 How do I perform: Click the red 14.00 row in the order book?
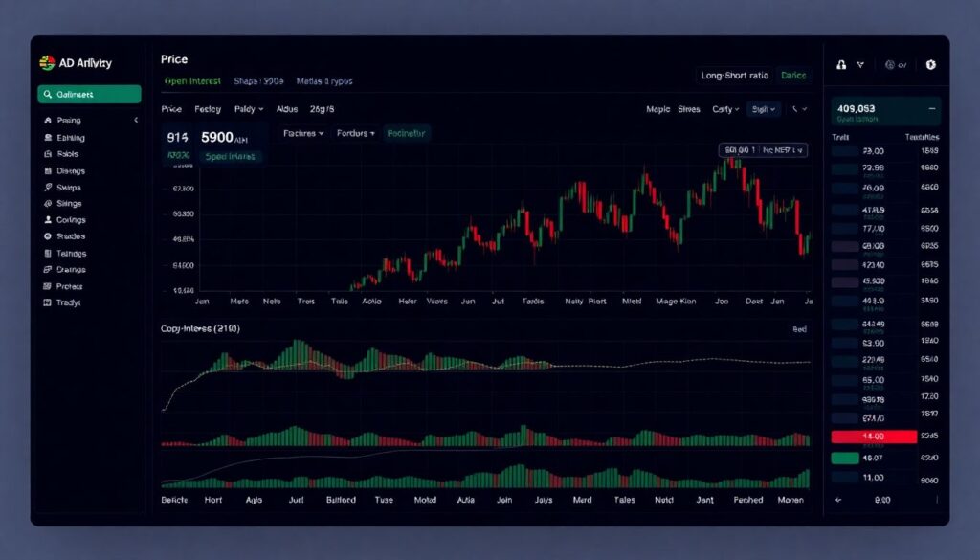[x=874, y=437]
